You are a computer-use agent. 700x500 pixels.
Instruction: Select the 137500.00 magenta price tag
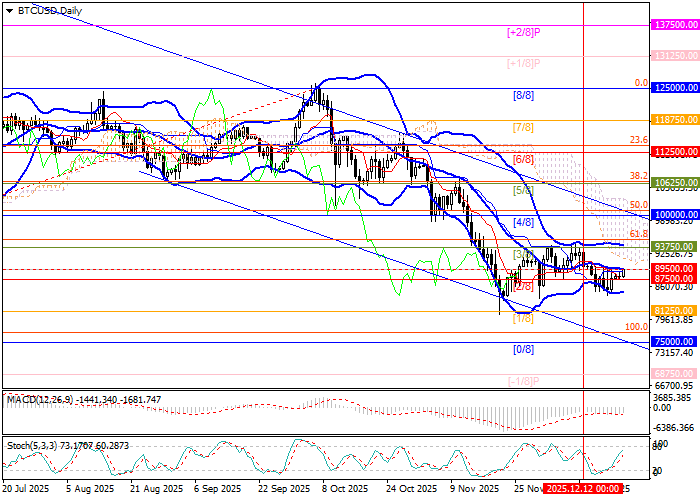tap(673, 25)
